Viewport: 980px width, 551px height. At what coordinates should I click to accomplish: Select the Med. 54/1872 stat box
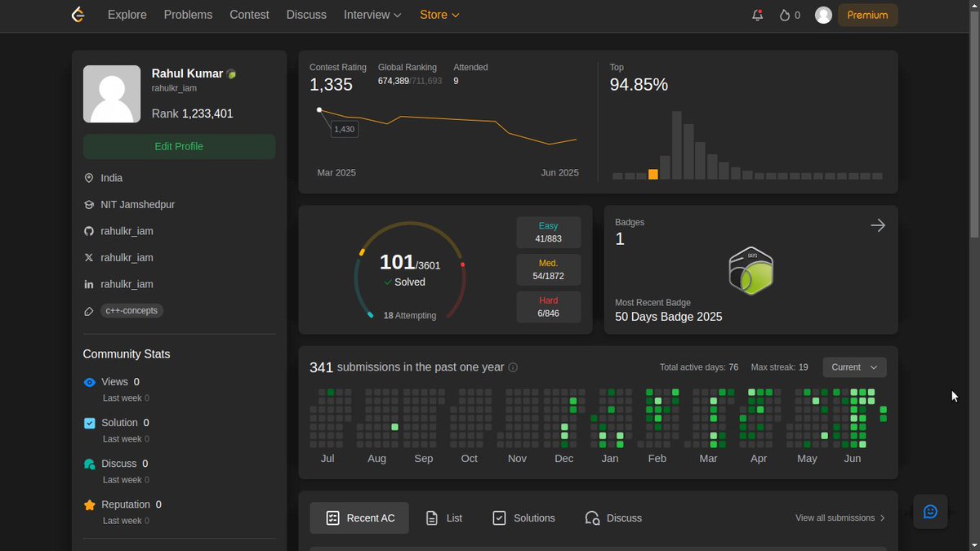[548, 270]
